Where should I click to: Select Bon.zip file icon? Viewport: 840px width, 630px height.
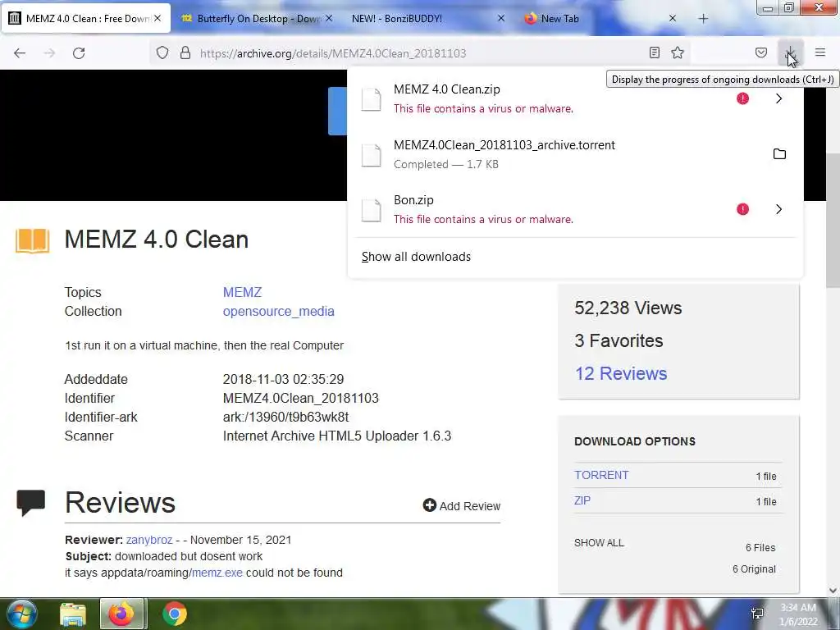click(x=372, y=210)
